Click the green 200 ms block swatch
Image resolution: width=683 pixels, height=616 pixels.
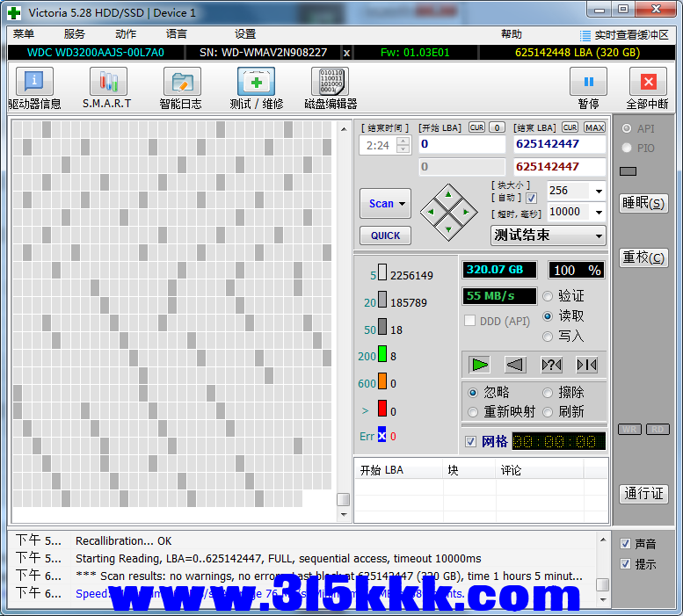pyautogui.click(x=382, y=354)
